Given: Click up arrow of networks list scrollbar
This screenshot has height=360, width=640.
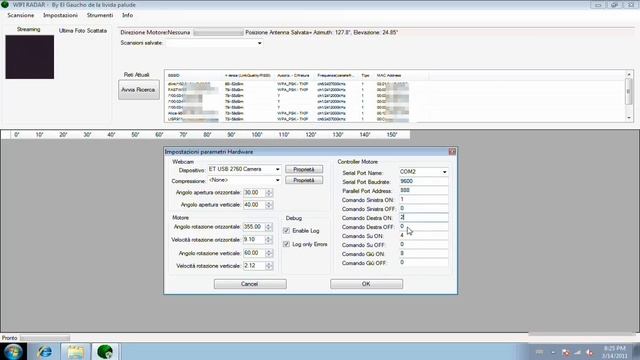Looking at the screenshot, I should (629, 74).
